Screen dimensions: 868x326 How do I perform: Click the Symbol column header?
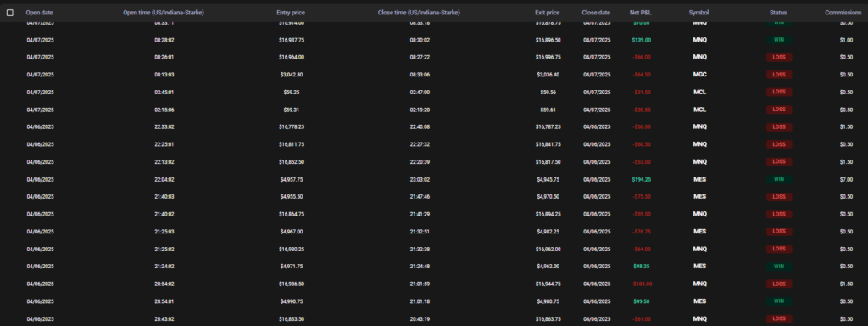(x=698, y=13)
